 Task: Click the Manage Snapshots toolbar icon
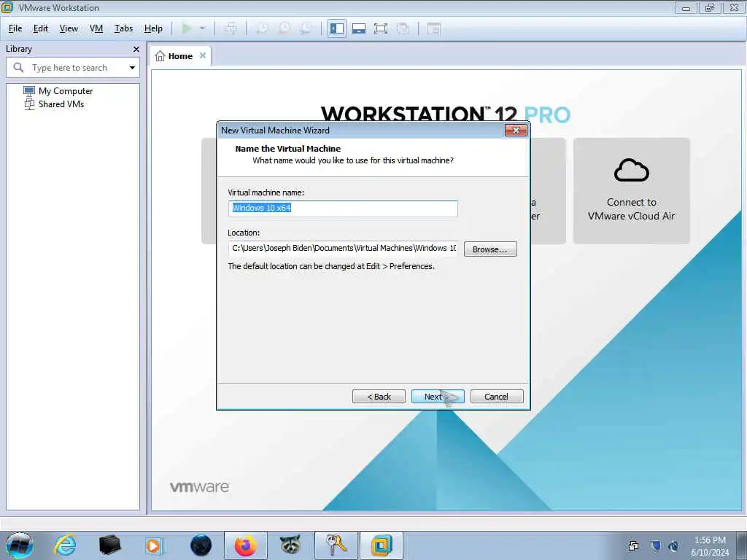(x=306, y=28)
